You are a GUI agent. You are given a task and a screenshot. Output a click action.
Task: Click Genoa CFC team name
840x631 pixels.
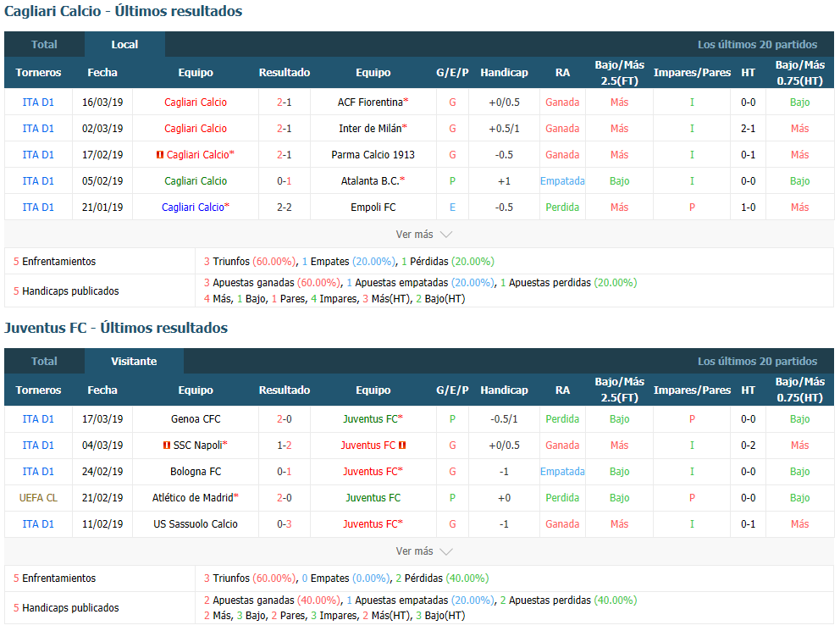click(x=196, y=419)
